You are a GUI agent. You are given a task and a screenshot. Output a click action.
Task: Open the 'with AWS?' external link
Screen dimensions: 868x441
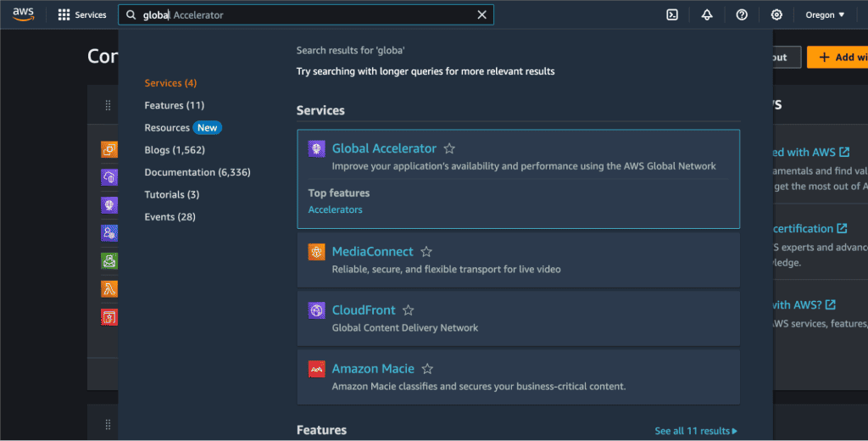(805, 304)
